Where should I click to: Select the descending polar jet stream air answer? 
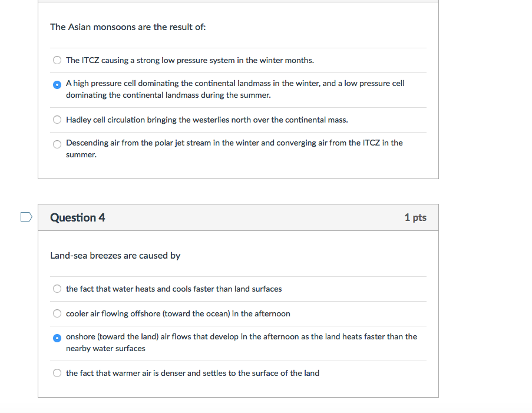(57, 144)
